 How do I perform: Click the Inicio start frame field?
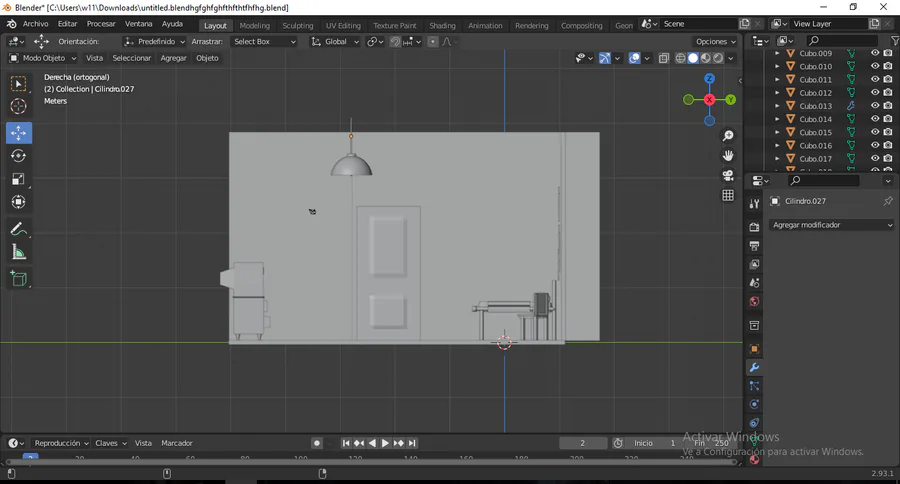point(654,443)
